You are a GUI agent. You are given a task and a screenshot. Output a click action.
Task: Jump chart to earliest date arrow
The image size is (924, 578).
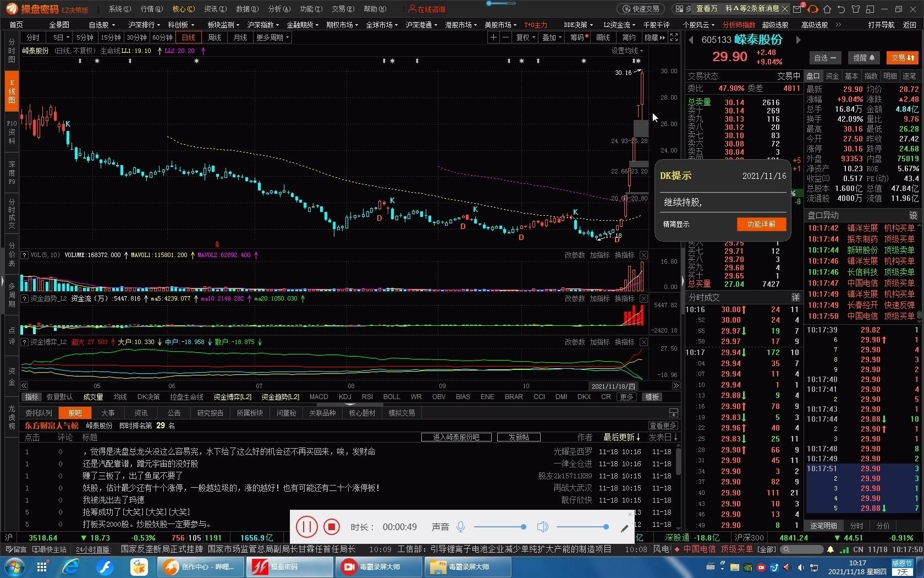(x=24, y=386)
